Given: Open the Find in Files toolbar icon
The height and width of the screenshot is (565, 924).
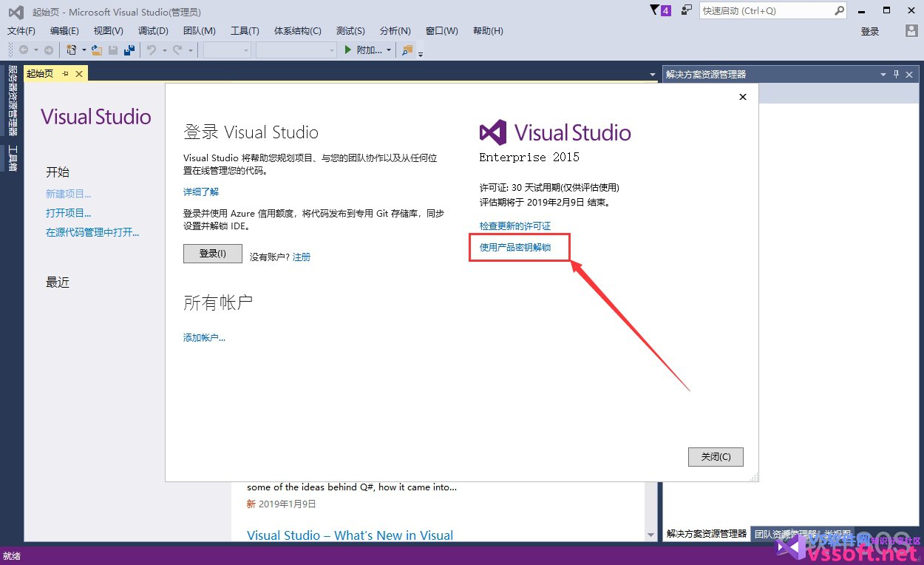Looking at the screenshot, I should [x=407, y=50].
